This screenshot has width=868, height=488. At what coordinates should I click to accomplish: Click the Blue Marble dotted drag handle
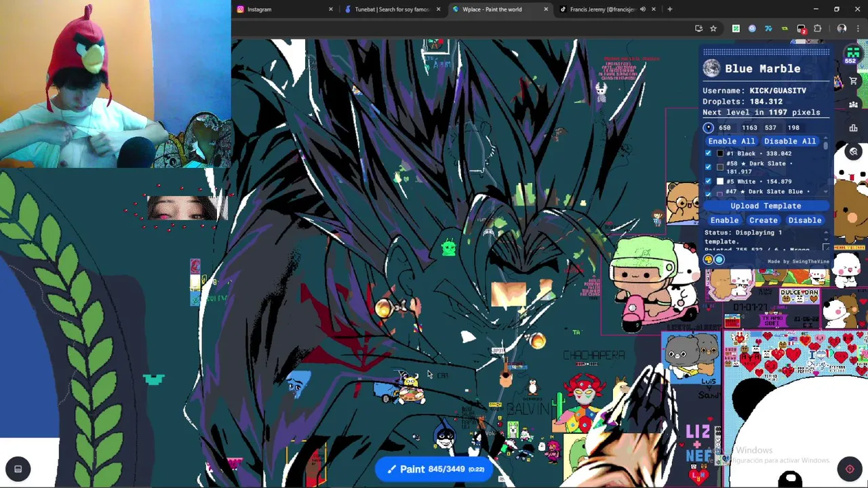(766, 52)
